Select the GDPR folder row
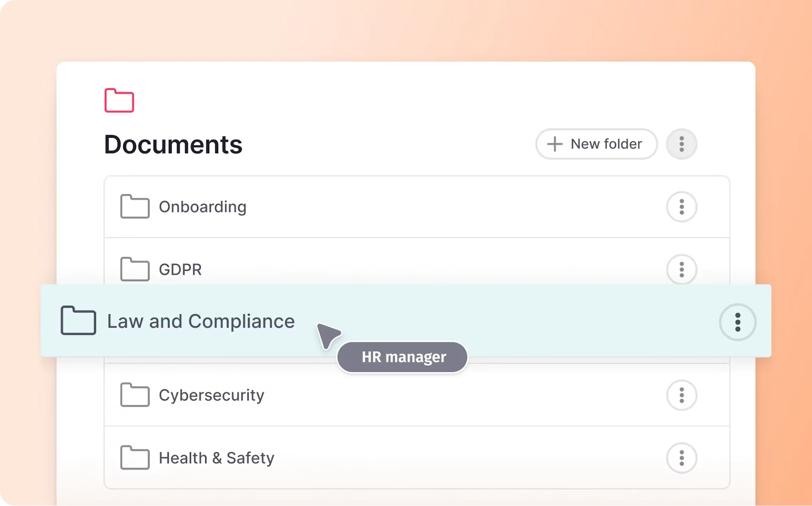812x506 pixels. tap(381, 269)
